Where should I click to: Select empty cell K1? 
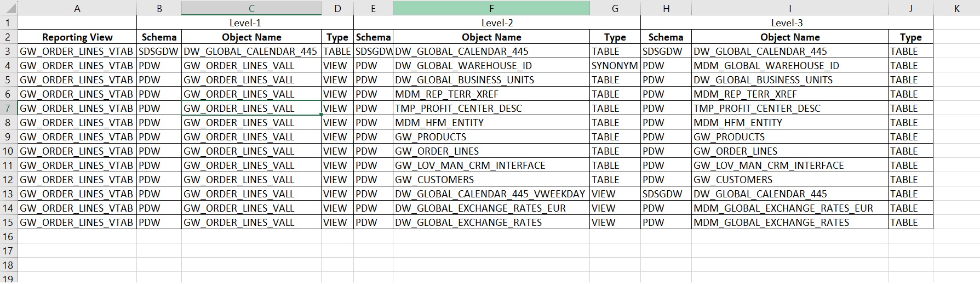click(956, 22)
